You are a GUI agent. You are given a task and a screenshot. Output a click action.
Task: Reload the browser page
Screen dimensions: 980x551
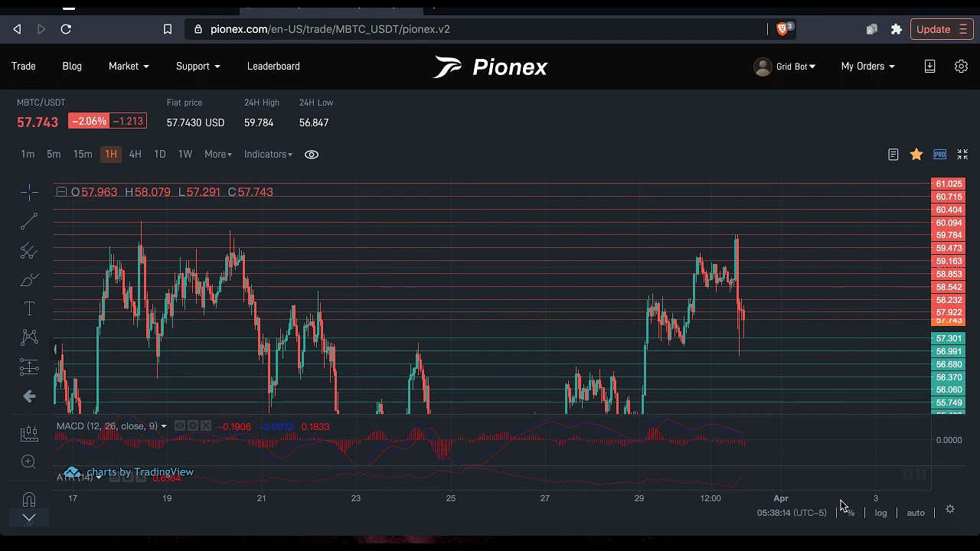coord(66,29)
